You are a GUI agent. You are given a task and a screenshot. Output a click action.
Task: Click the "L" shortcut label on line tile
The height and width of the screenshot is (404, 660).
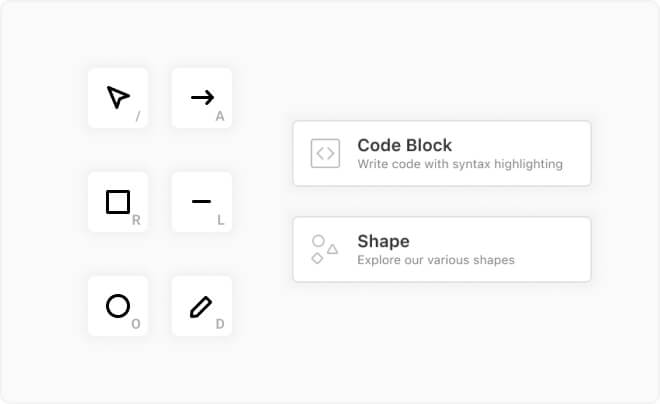click(x=220, y=220)
